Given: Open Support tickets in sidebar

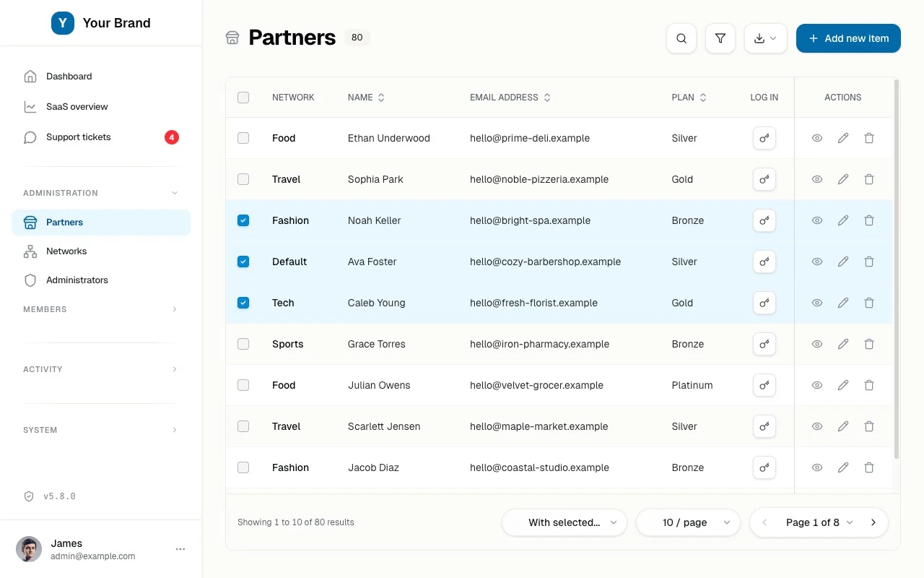Looking at the screenshot, I should click(101, 137).
